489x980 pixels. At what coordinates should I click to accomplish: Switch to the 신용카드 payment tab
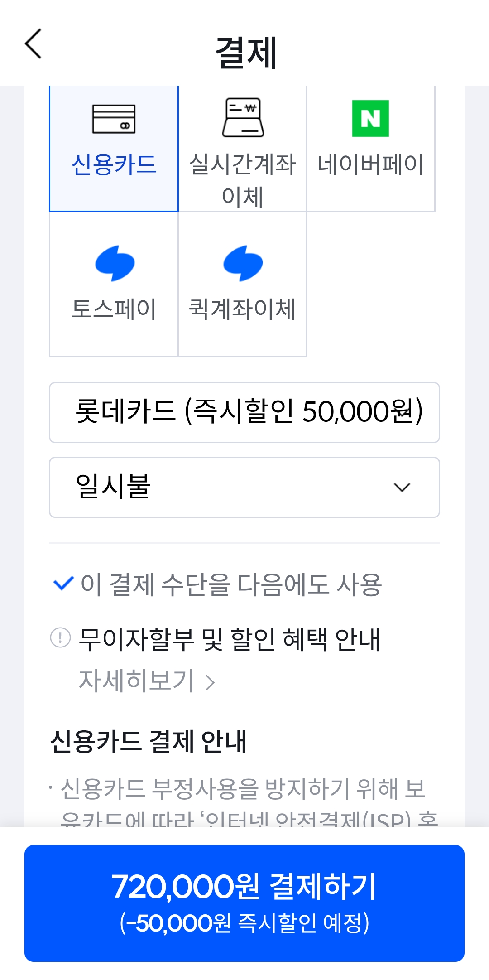tap(114, 164)
